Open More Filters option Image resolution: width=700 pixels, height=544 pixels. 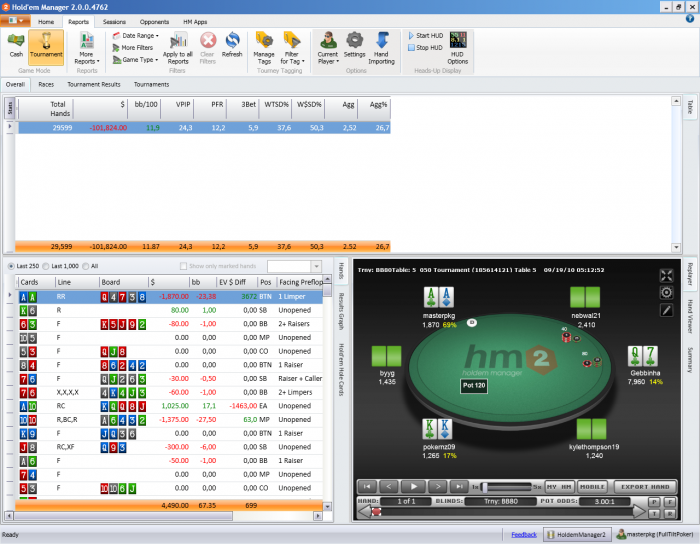tap(133, 48)
